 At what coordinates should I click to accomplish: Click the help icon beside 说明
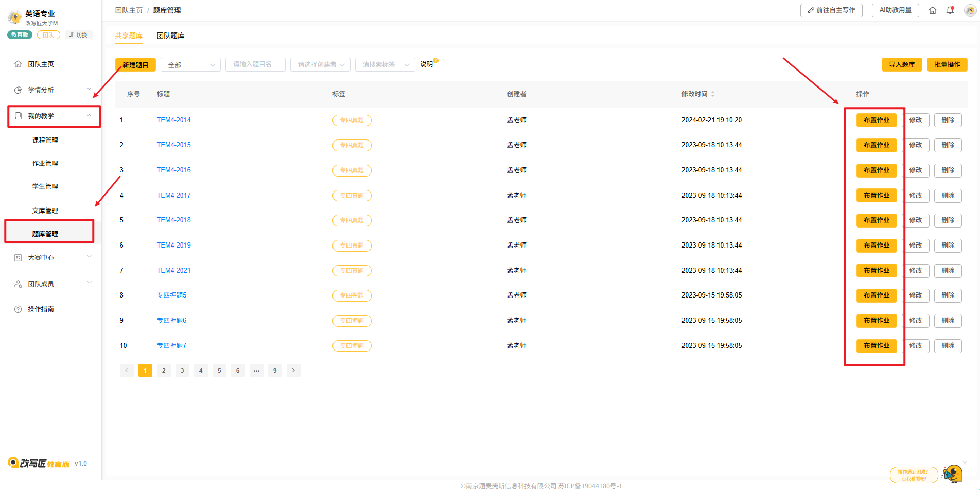(x=436, y=61)
